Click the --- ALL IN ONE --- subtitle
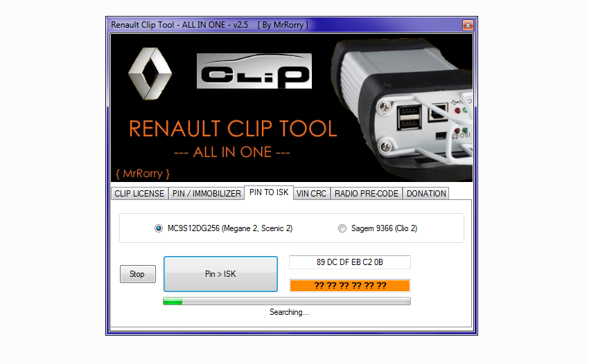The height and width of the screenshot is (364, 589). point(232,152)
